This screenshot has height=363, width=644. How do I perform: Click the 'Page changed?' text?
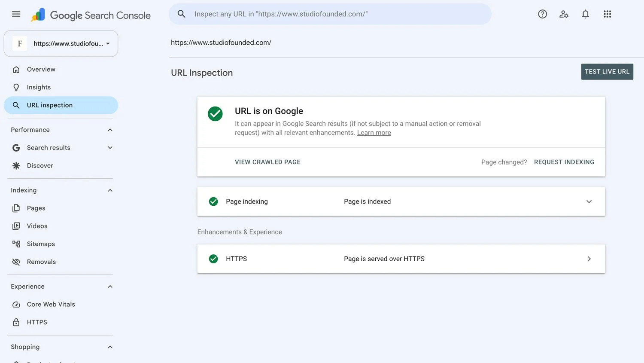[x=504, y=162]
